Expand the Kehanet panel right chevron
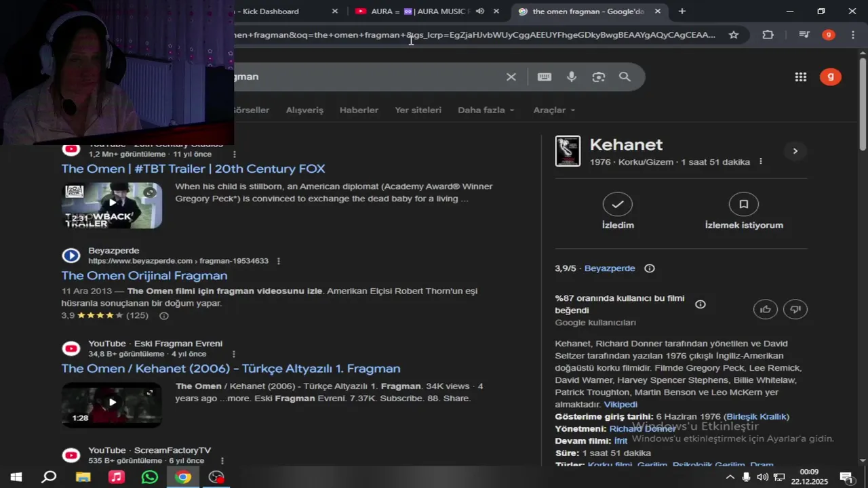 pyautogui.click(x=795, y=151)
